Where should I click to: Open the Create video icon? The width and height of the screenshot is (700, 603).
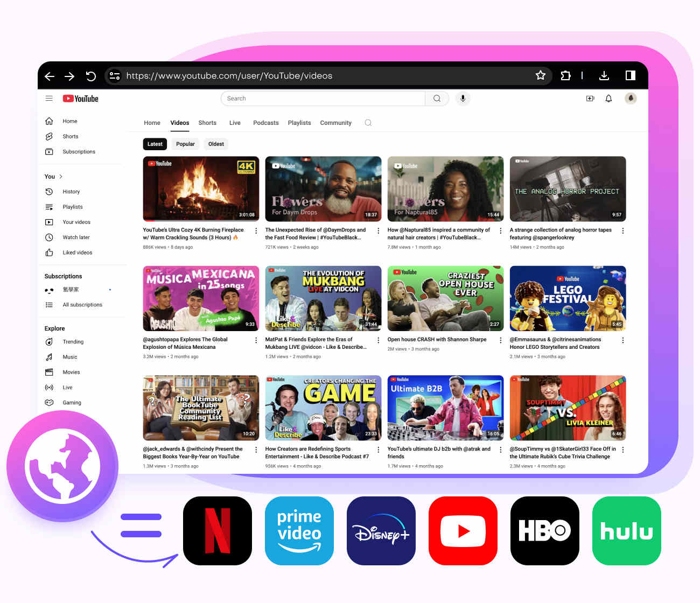[590, 99]
